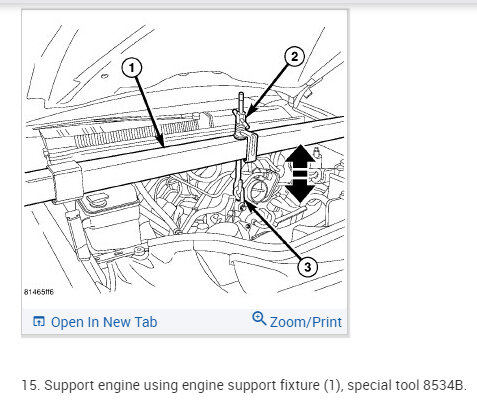
Task: Click the threaded rod above the support bar
Action: pyautogui.click(x=241, y=102)
